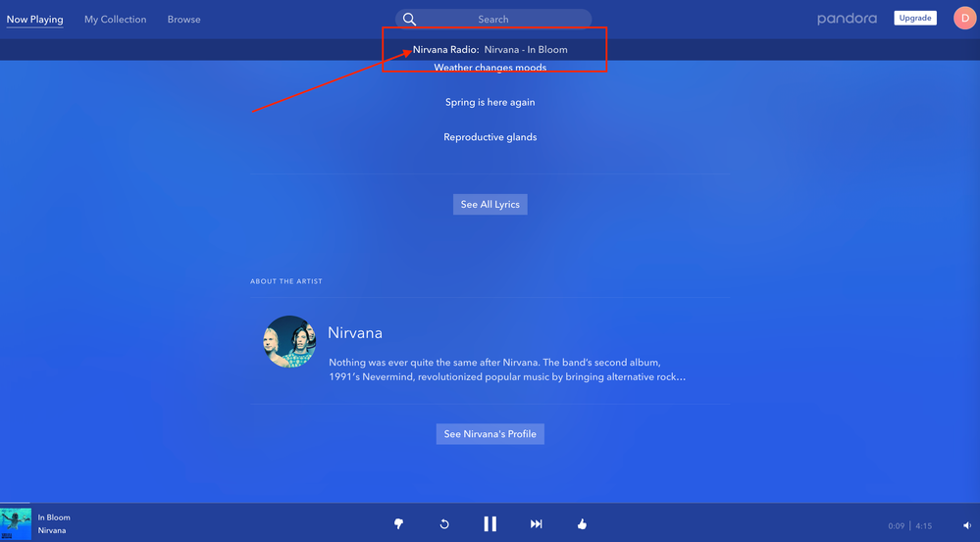
Task: Open the My Collection tab
Action: point(115,20)
